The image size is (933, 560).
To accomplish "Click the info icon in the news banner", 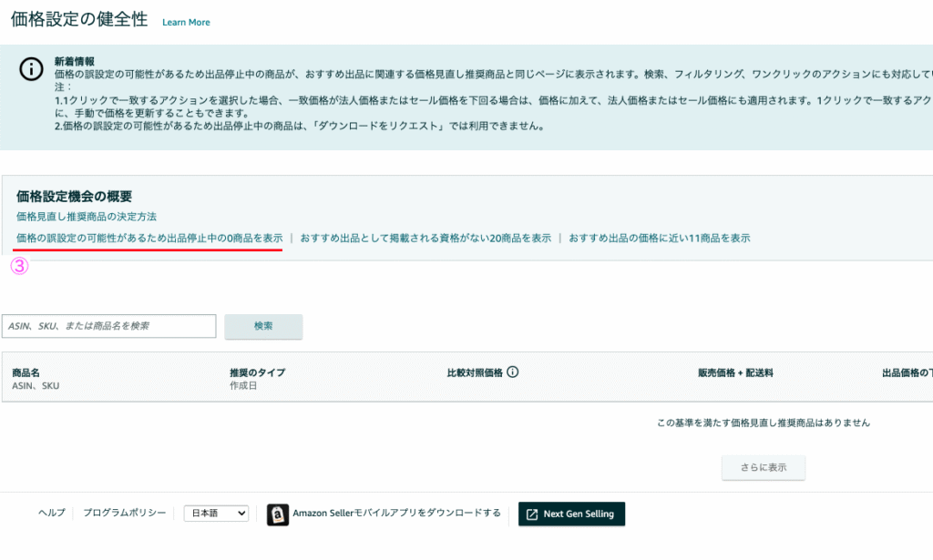I will [x=32, y=69].
